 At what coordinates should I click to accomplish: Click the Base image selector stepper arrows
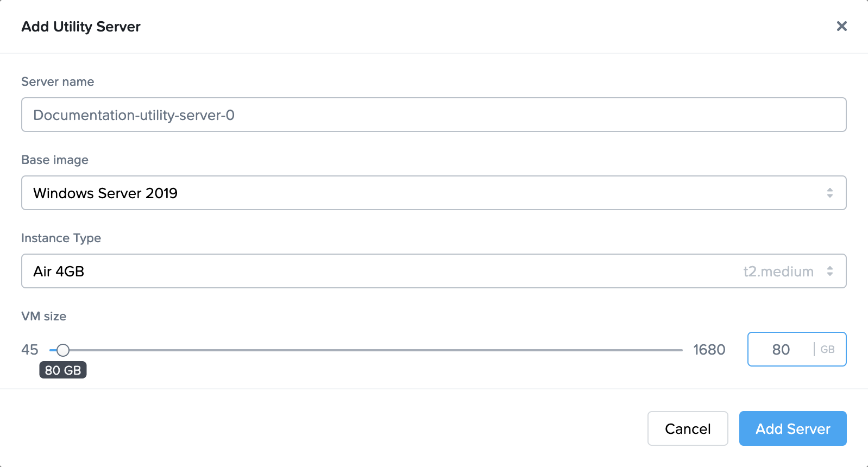click(829, 193)
